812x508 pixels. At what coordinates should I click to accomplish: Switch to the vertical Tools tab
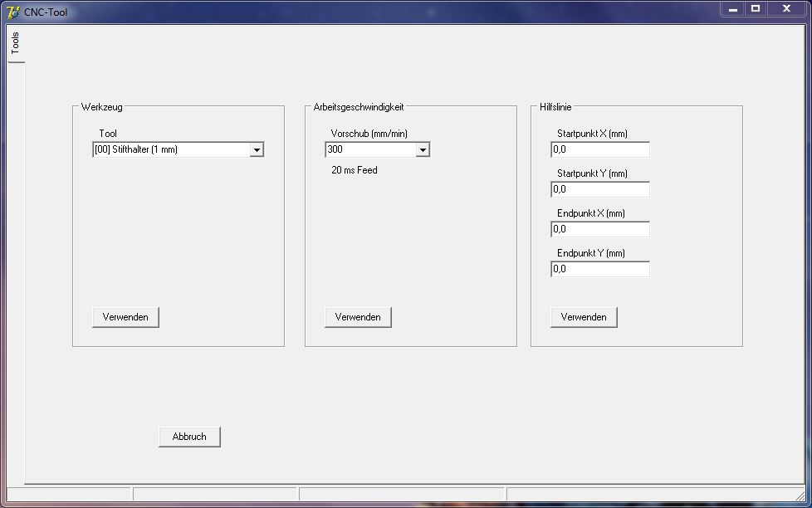(x=14, y=43)
